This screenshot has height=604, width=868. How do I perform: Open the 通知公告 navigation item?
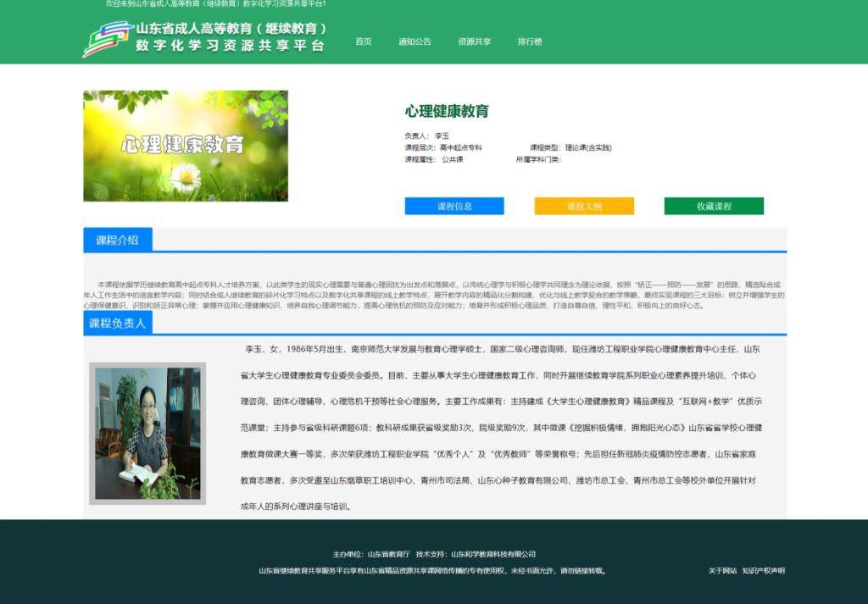(x=415, y=42)
